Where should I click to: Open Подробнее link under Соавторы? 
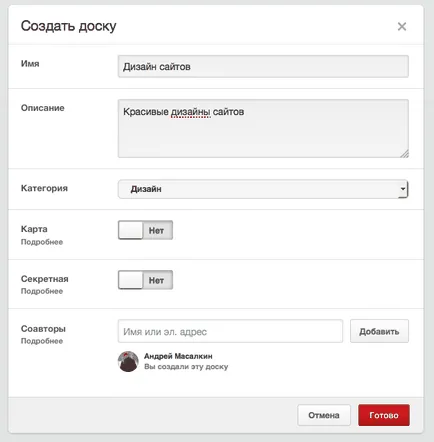[42, 341]
